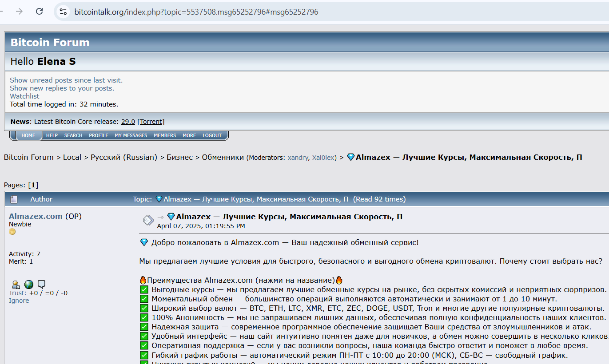Open moderator xandry profile
The height and width of the screenshot is (364, 609).
pos(298,158)
